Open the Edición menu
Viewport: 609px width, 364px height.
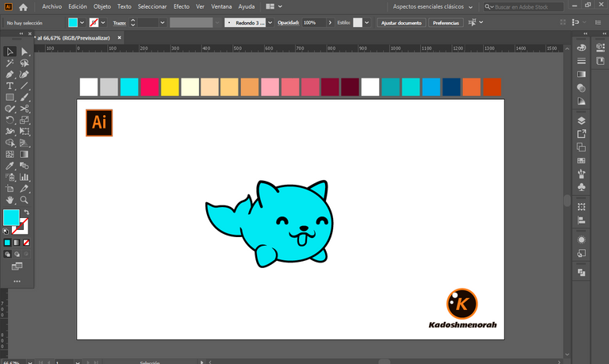tap(78, 6)
